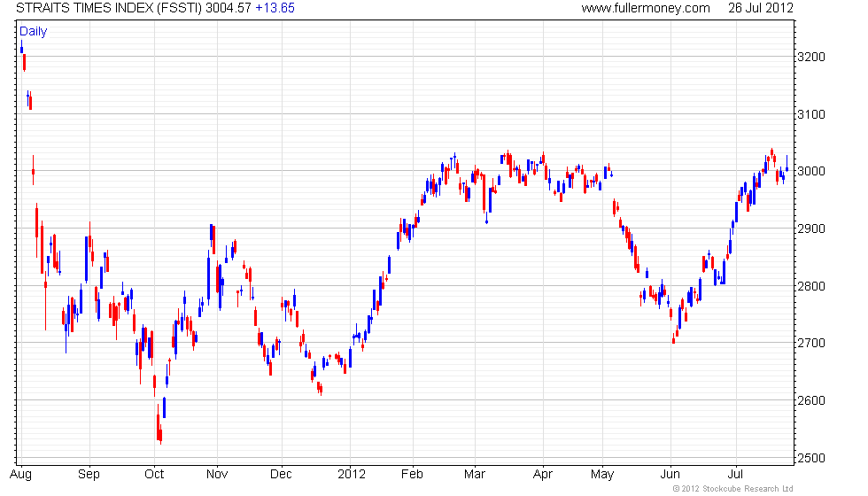Click the 2800 price axis label

pyautogui.click(x=811, y=286)
